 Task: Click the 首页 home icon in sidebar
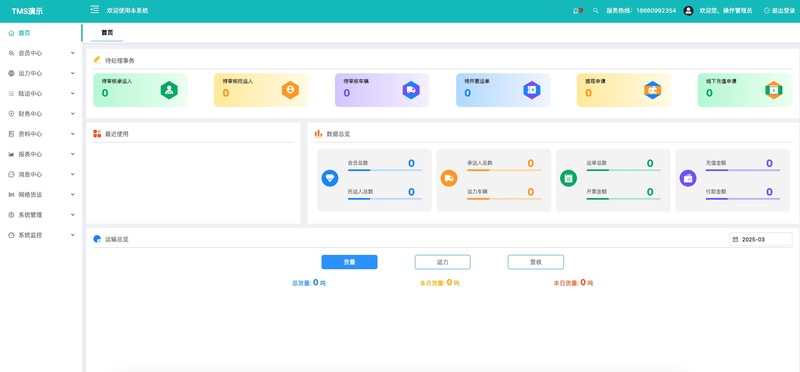click(11, 33)
